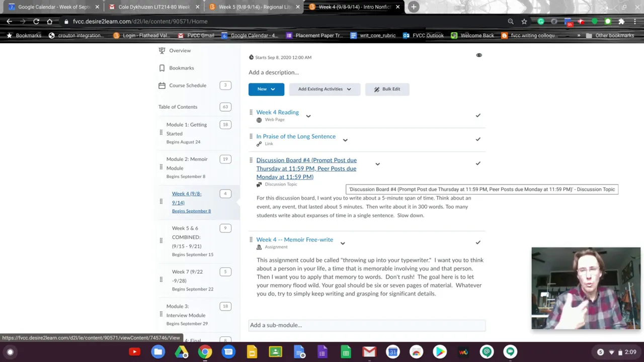Screen dimensions: 644x362
Task: Open Week 5 & 6 COMBINED module
Action: (186, 237)
